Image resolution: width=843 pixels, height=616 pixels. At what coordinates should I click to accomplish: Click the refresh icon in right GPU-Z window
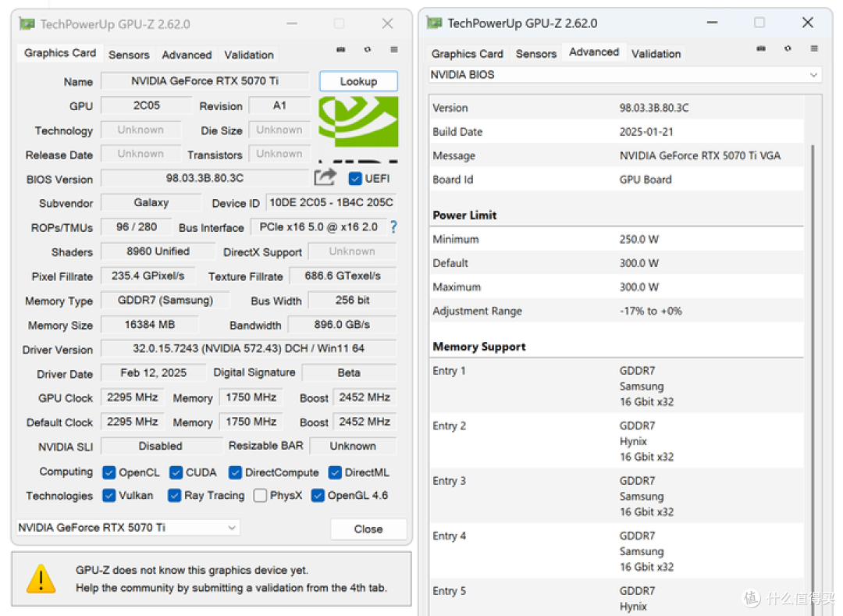click(788, 48)
